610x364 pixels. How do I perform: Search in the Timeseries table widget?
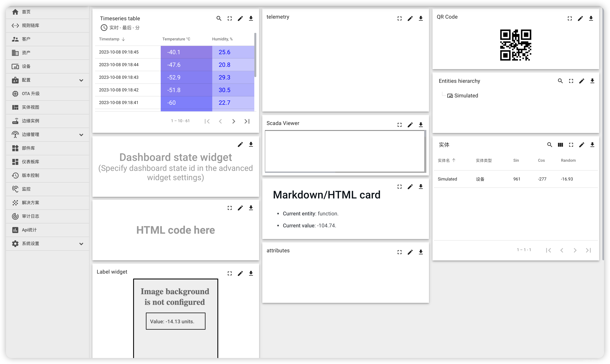pyautogui.click(x=219, y=18)
